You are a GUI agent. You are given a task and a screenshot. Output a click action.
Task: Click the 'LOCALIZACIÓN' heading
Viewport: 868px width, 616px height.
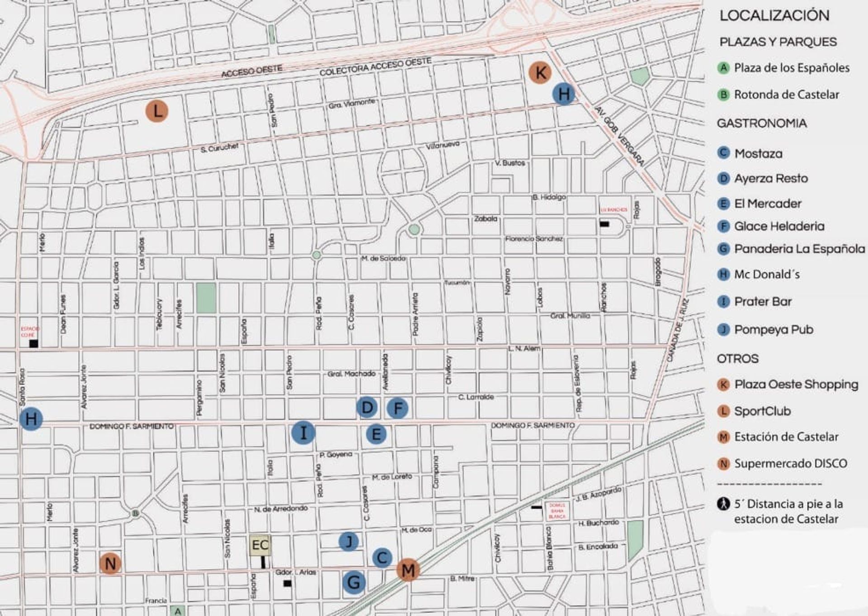774,15
